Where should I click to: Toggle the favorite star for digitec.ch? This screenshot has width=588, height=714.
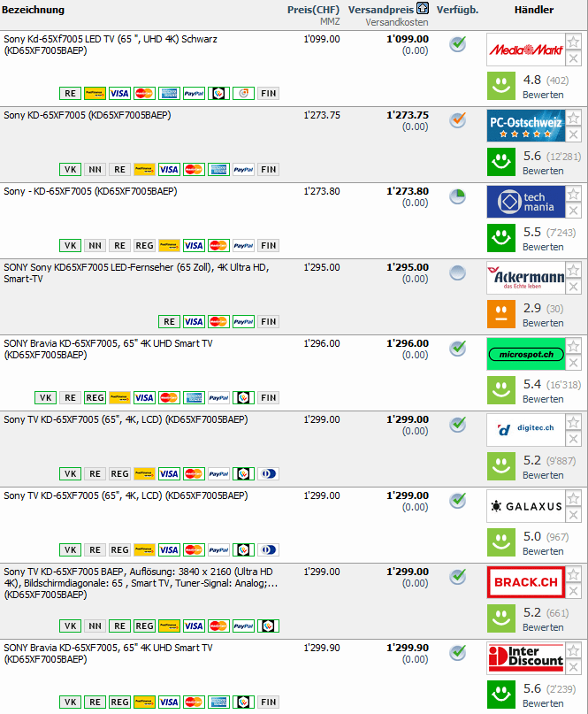(x=574, y=422)
